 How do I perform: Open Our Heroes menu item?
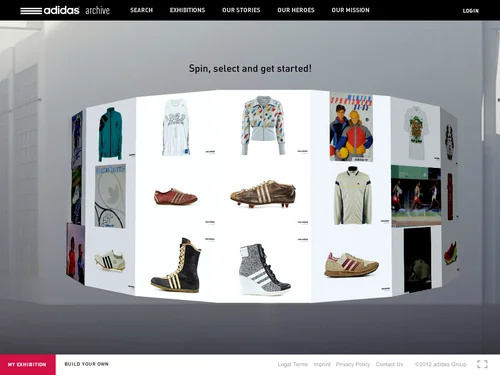click(x=296, y=10)
